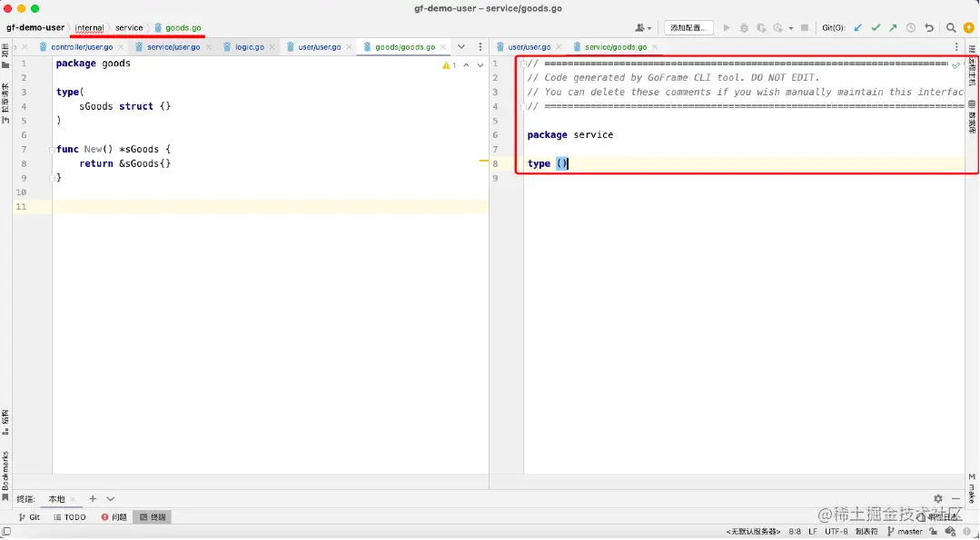Click the Git update project arrow icon
The image size is (980, 540).
pyautogui.click(x=858, y=28)
